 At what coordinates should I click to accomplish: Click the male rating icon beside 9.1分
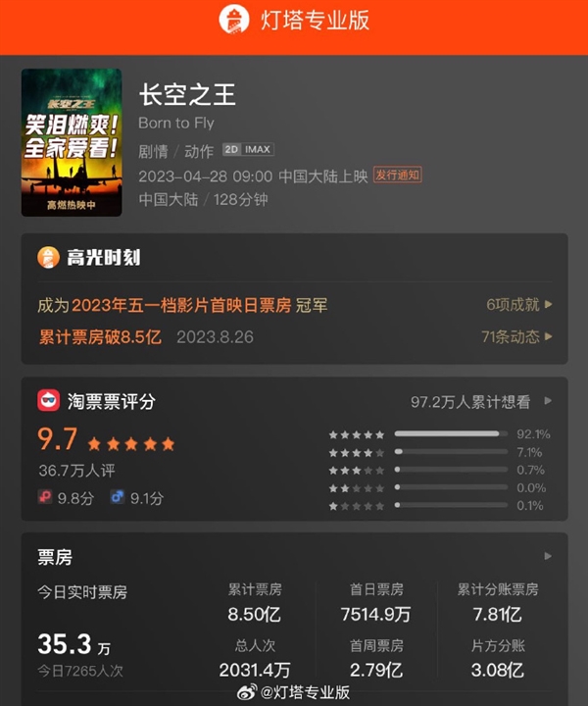coord(118,497)
